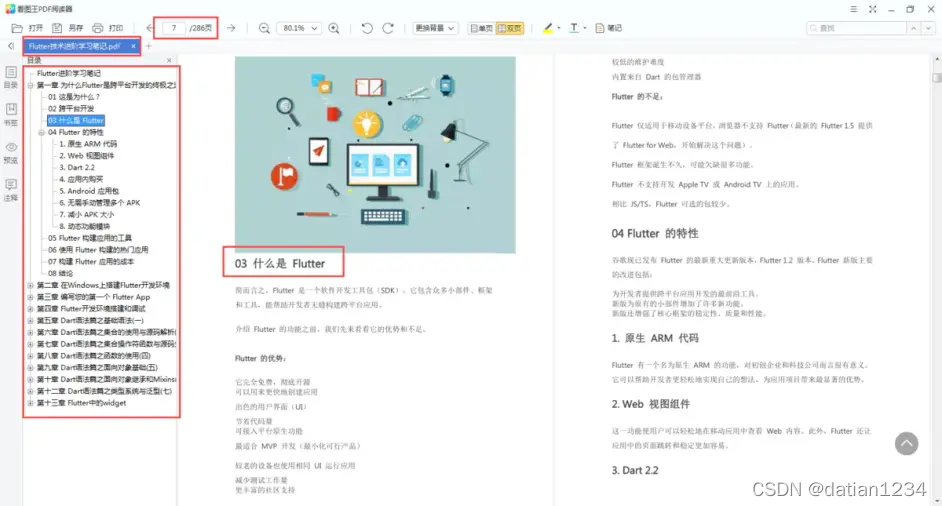
Task: Select the text underline tool
Action: pos(574,28)
